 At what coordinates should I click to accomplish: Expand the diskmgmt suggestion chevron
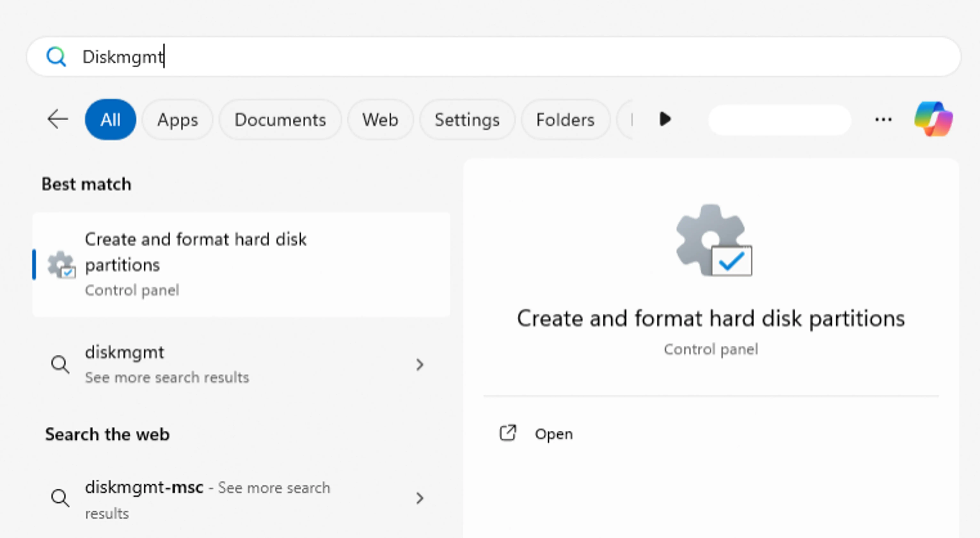420,364
